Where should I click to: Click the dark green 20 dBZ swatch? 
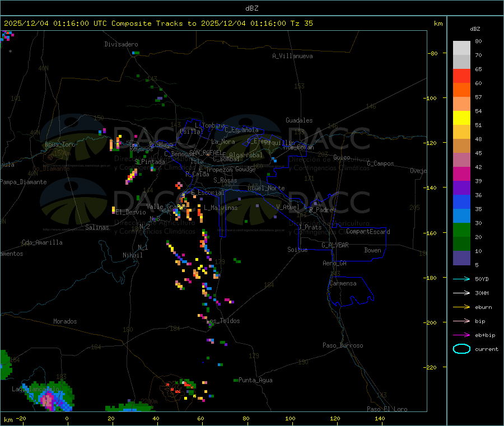(461, 244)
